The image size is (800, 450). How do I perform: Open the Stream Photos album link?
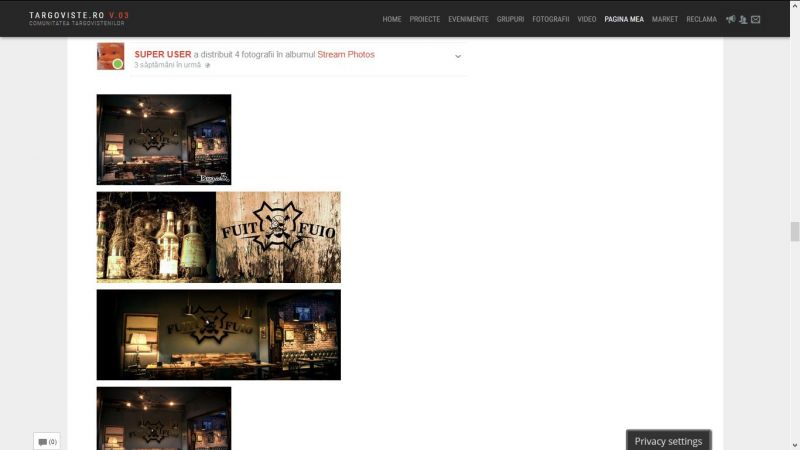click(346, 54)
